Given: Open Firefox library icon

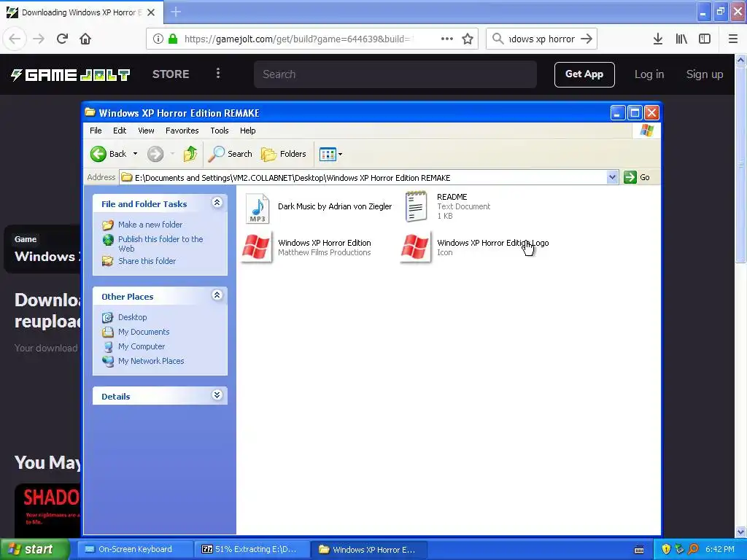Looking at the screenshot, I should (x=681, y=39).
